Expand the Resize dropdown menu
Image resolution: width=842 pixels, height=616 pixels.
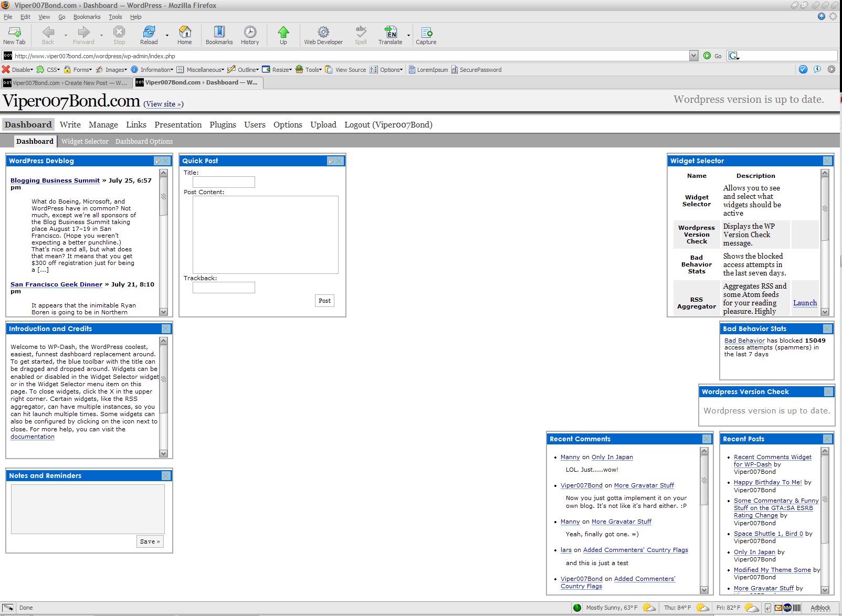point(277,69)
